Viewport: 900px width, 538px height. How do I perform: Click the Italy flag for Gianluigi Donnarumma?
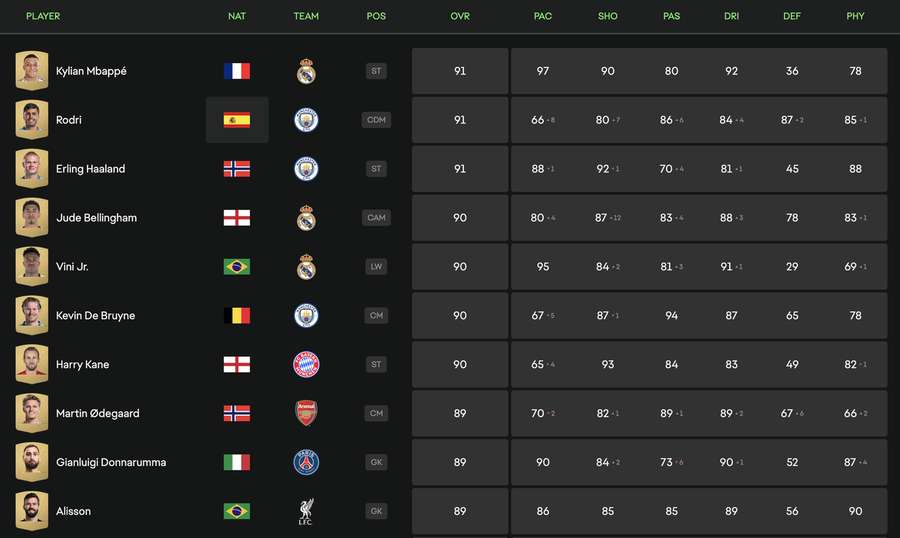coord(236,462)
